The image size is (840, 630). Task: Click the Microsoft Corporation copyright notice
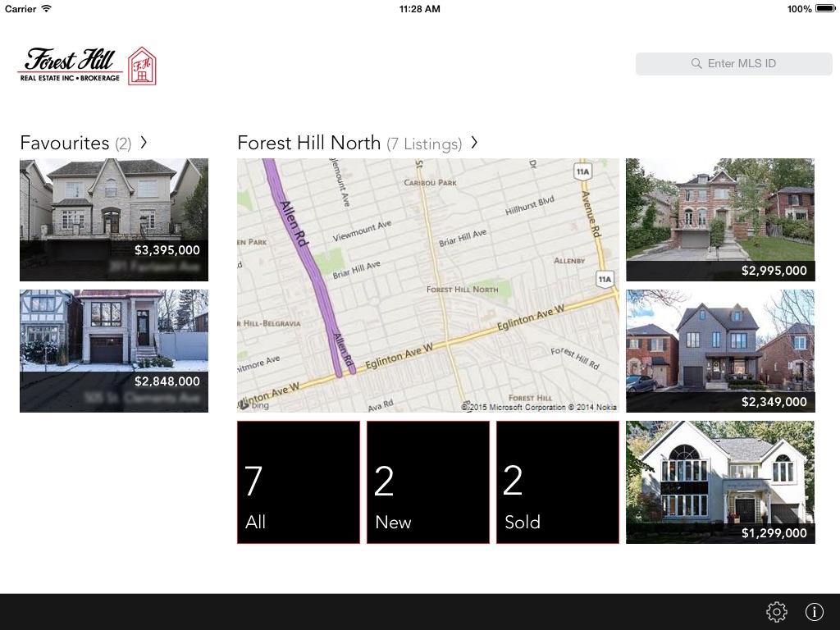pos(539,407)
